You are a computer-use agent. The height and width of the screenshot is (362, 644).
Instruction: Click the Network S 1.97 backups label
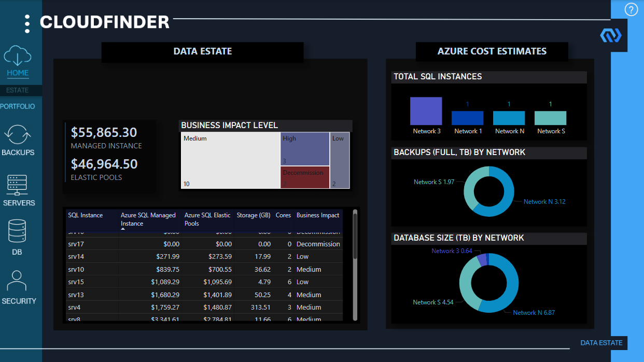434,182
